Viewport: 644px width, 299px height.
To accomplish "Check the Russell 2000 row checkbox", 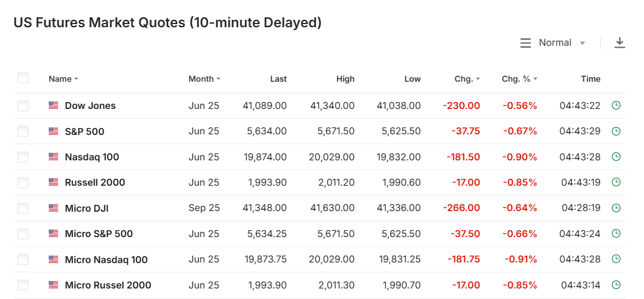I will tap(23, 183).
